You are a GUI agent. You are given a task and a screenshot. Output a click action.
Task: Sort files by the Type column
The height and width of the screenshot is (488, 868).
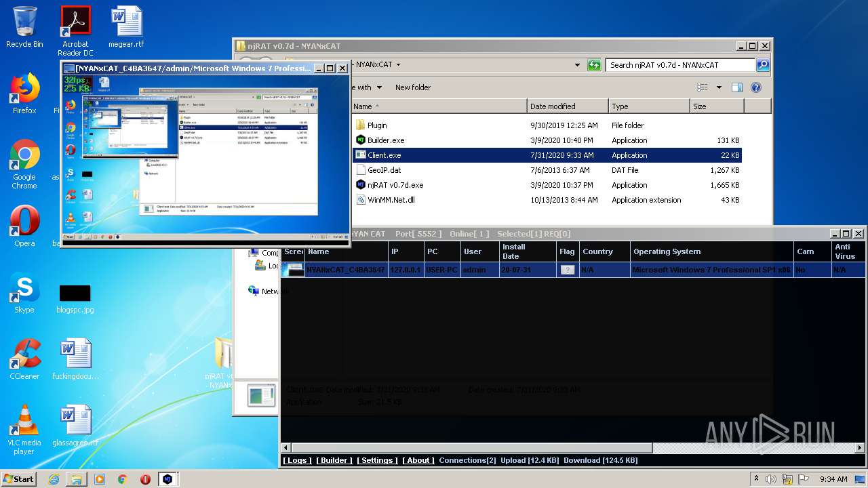point(648,106)
